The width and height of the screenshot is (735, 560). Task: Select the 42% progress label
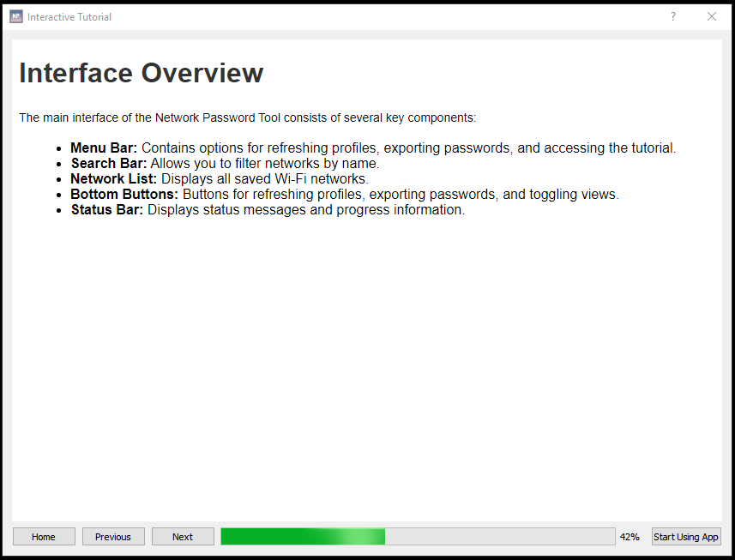630,537
